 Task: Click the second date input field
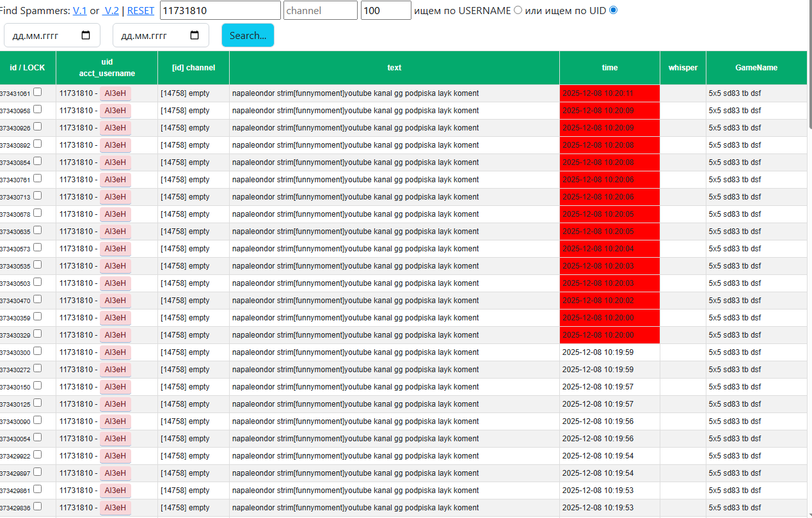(x=161, y=35)
